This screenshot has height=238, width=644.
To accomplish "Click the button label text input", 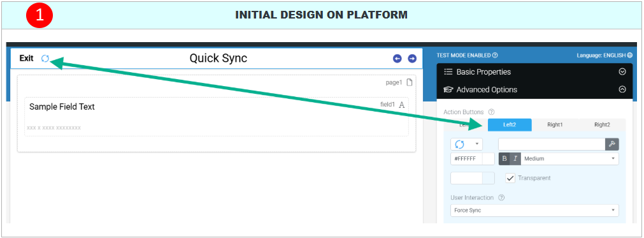I will point(552,144).
